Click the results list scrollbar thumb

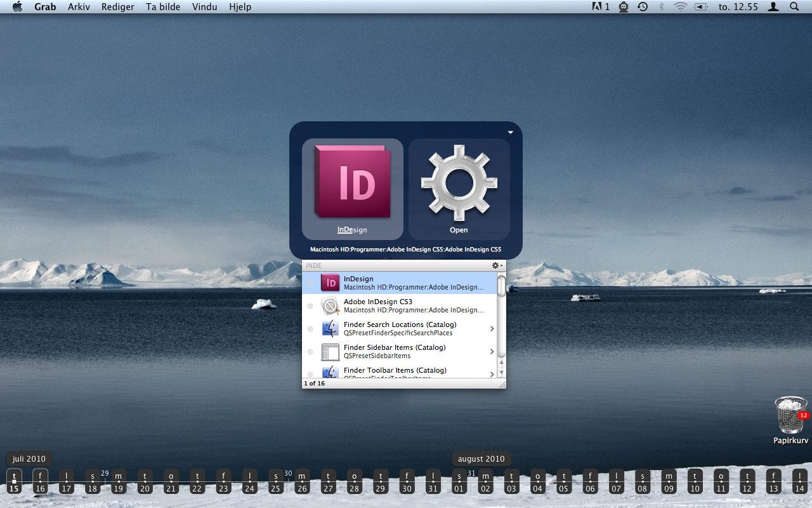pos(501,286)
